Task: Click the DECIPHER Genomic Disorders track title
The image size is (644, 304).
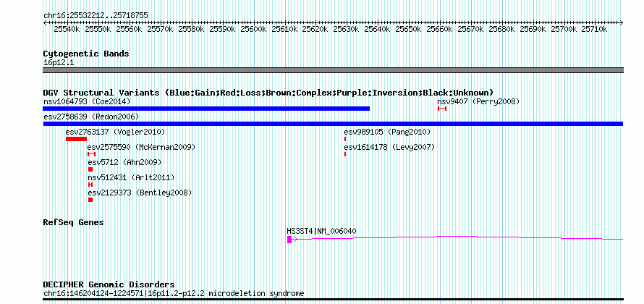Action: [109, 284]
